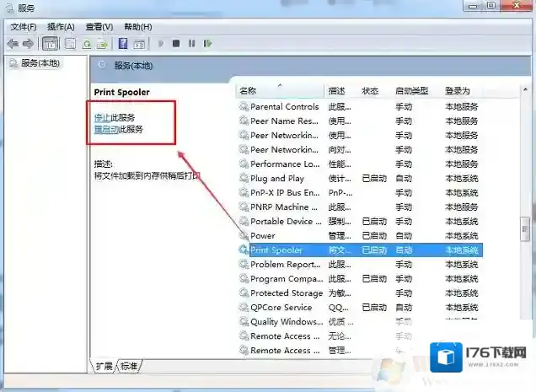Sort by the 启动类型 column header

coord(411,91)
